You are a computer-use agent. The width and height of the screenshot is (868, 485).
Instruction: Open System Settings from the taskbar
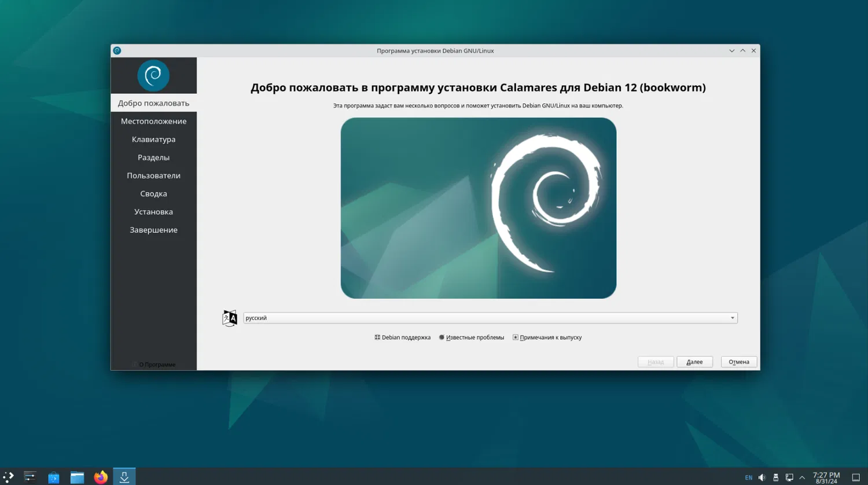coord(30,477)
